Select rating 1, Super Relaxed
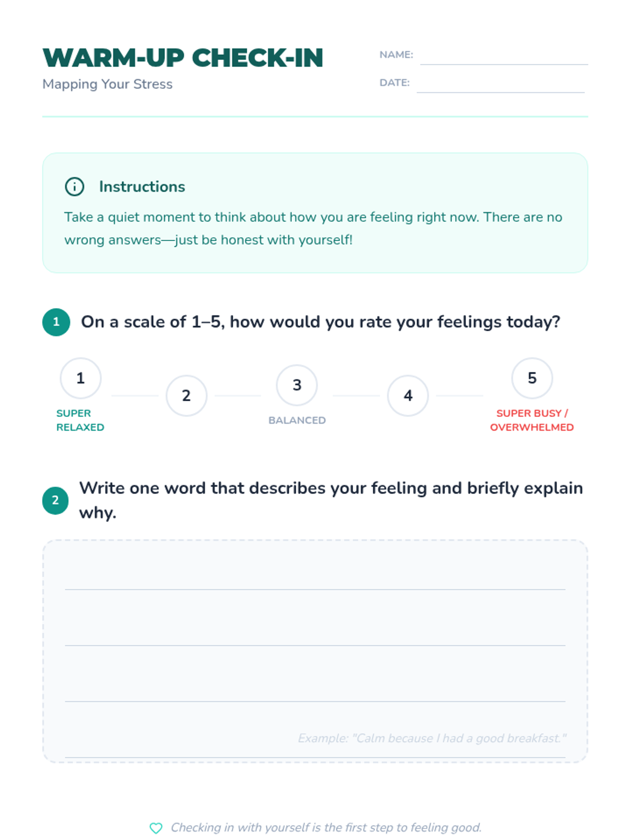The image size is (630, 840). (80, 378)
